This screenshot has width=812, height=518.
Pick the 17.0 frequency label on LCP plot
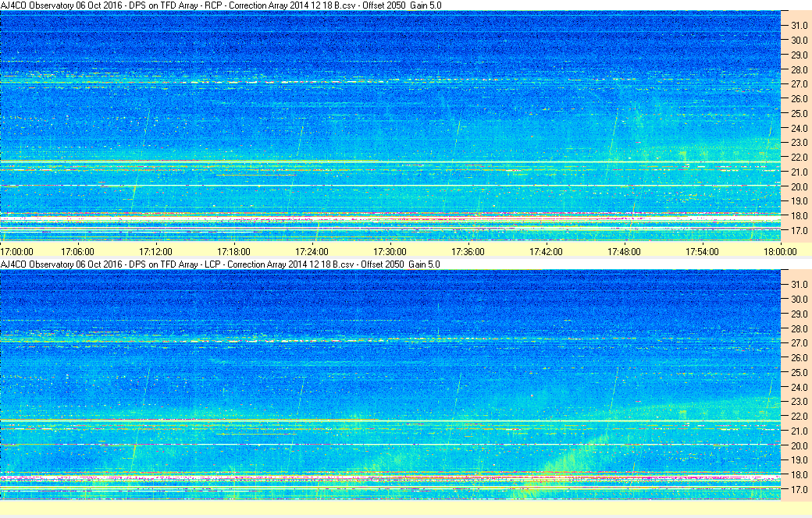point(799,490)
